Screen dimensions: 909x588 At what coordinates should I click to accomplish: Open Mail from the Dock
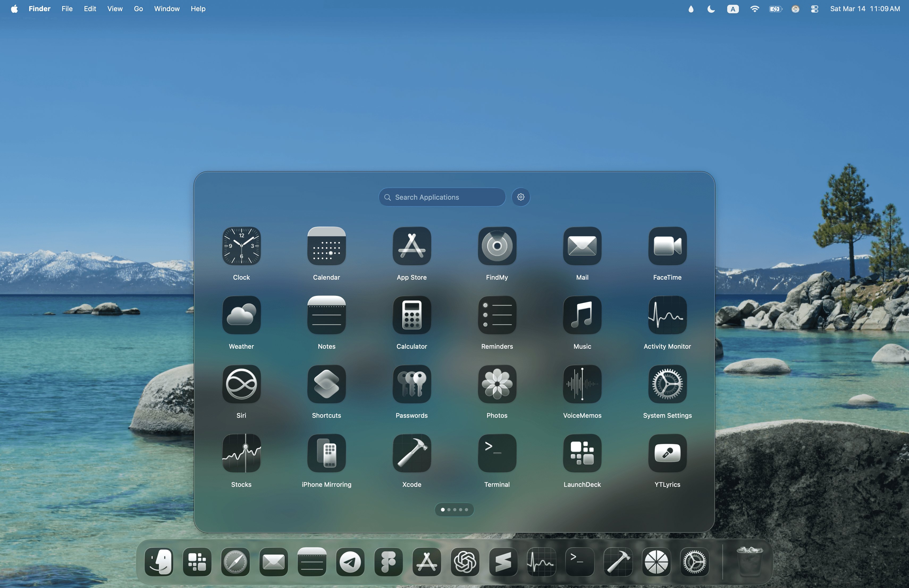point(273,562)
